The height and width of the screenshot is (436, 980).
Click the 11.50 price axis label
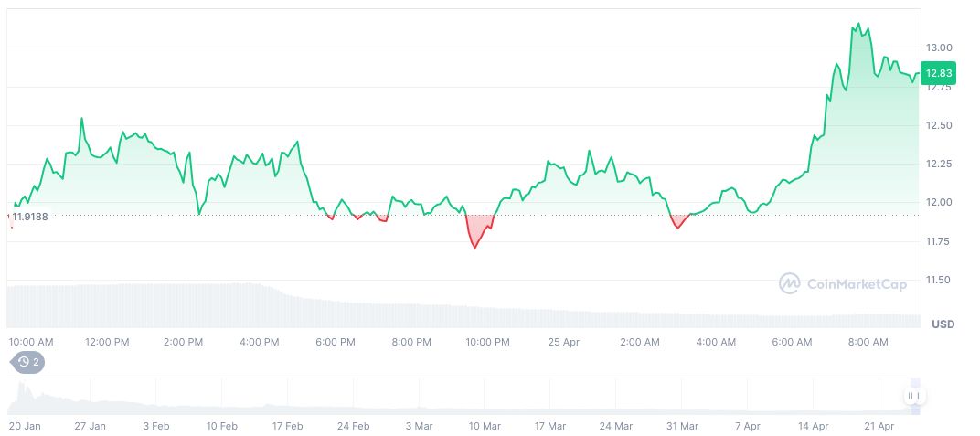(x=940, y=280)
